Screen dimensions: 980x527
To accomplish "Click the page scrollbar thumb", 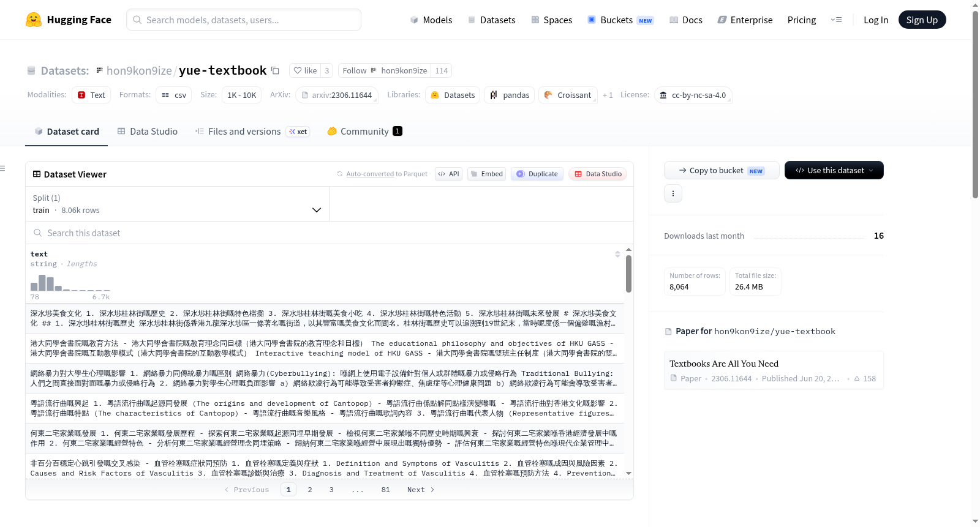I will (x=975, y=104).
